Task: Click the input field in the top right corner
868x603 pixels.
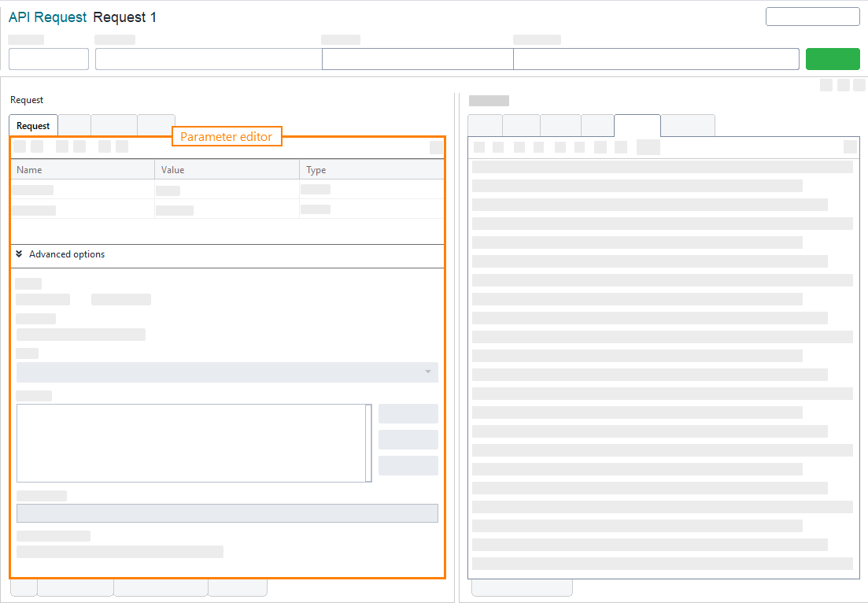Action: click(812, 16)
